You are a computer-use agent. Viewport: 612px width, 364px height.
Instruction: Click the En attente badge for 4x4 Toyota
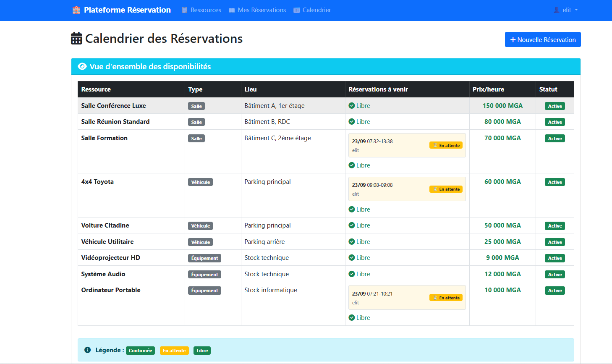(446, 189)
